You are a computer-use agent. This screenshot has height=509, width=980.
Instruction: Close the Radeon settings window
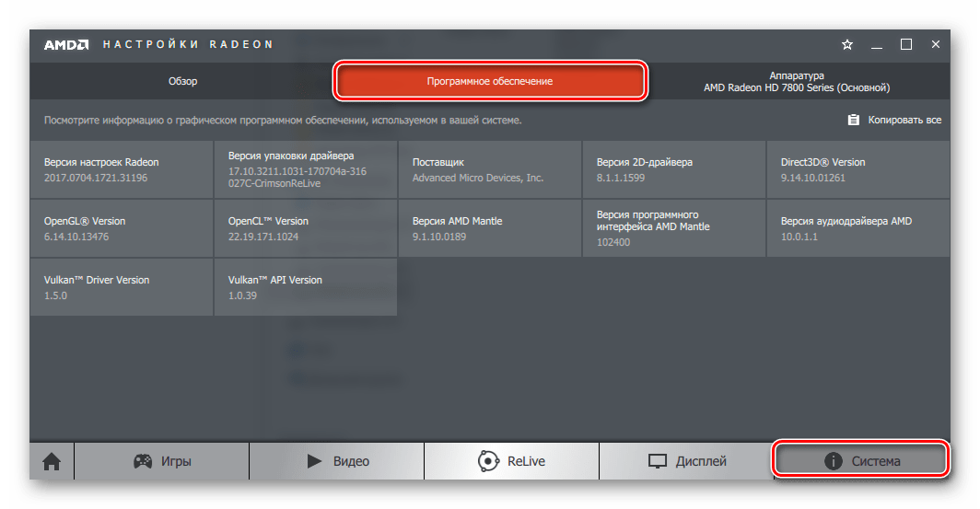click(936, 44)
